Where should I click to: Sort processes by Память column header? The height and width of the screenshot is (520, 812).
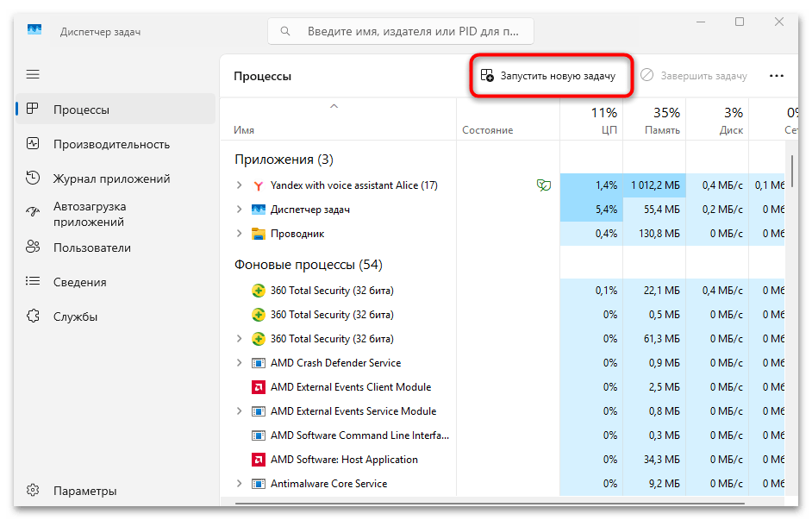coord(662,121)
